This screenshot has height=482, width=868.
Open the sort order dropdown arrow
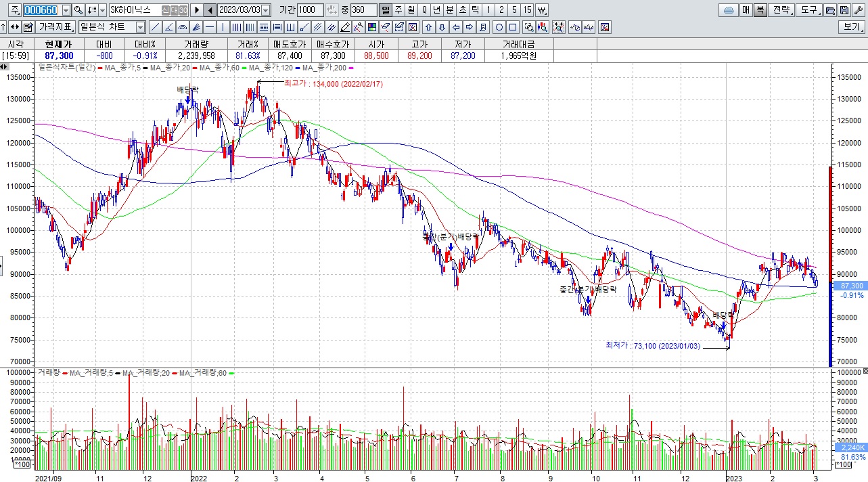click(103, 10)
